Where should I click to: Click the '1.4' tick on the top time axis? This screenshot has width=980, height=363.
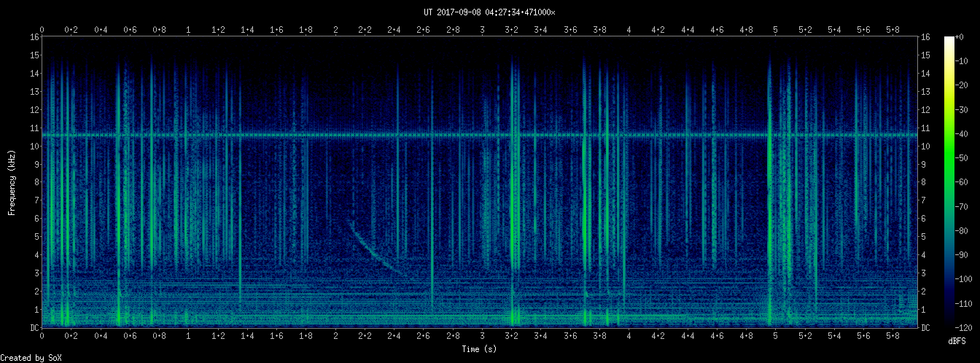(247, 30)
